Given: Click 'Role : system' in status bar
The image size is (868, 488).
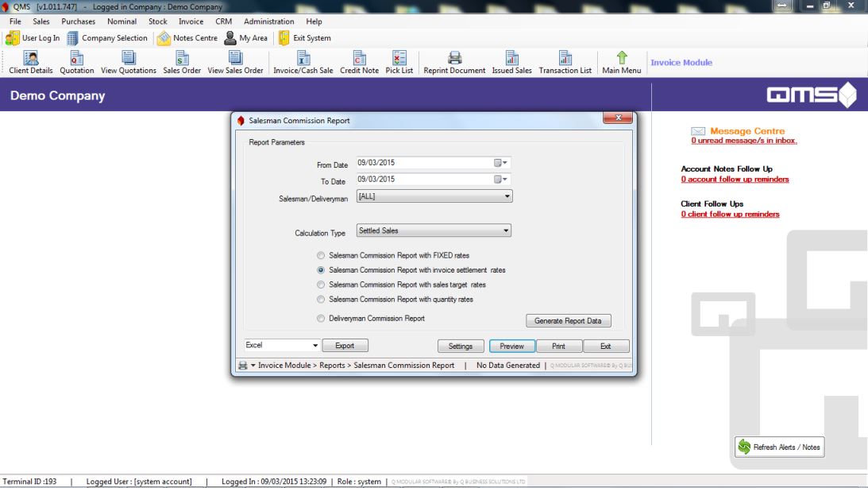Looking at the screenshot, I should click(359, 482).
